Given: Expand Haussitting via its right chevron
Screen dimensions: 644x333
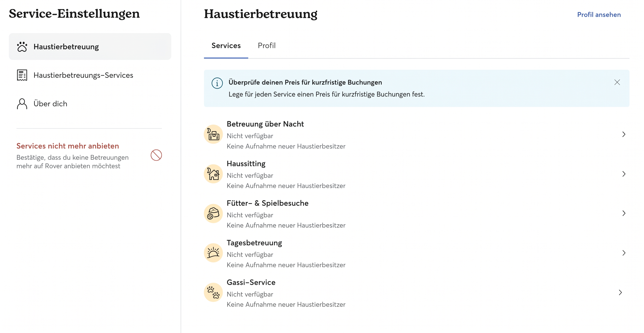Looking at the screenshot, I should 624,174.
